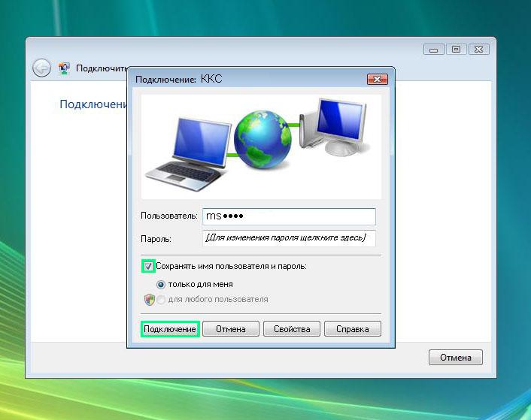Maximize the background wizard window
Image resolution: width=531 pixels, height=420 pixels.
tap(454, 50)
